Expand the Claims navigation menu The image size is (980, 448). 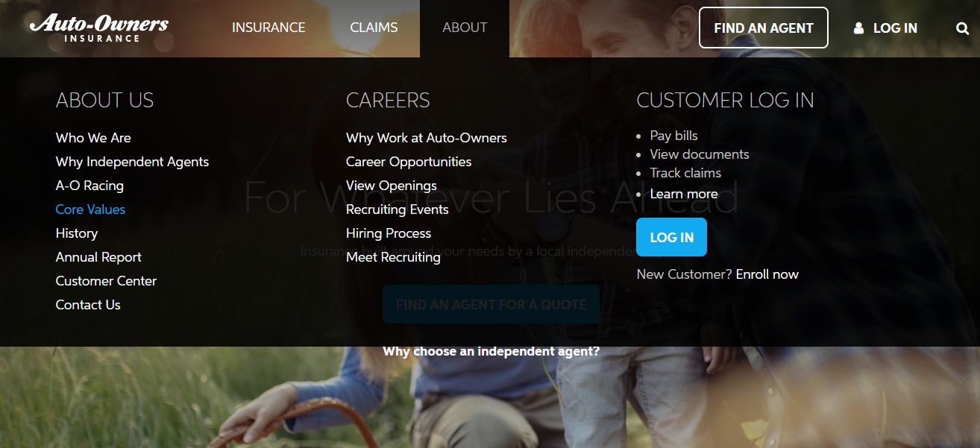point(374,28)
